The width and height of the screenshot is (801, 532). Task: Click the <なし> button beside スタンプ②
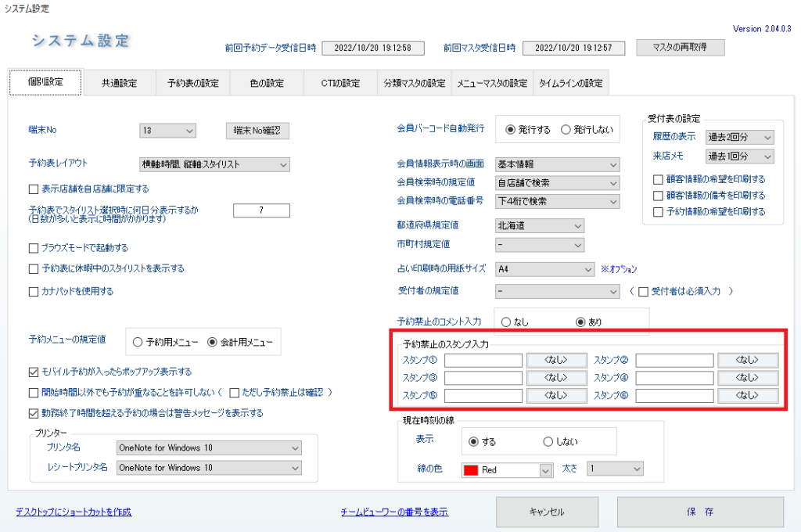pyautogui.click(x=747, y=361)
